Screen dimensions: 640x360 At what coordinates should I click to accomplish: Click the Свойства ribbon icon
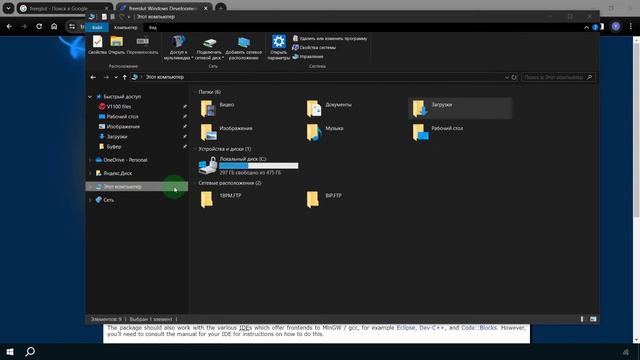(x=97, y=45)
